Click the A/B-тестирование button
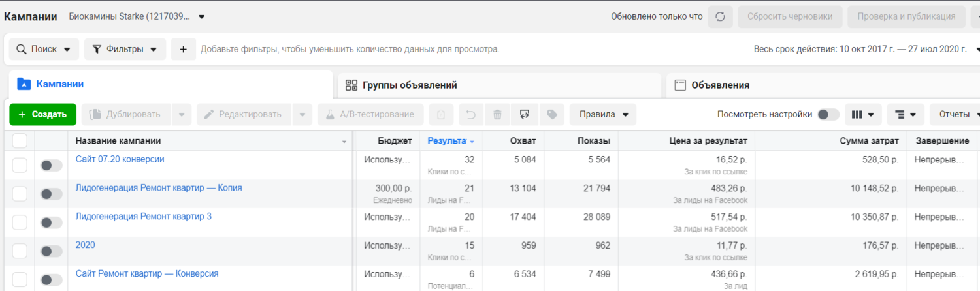This screenshot has height=291, width=980. click(x=370, y=115)
